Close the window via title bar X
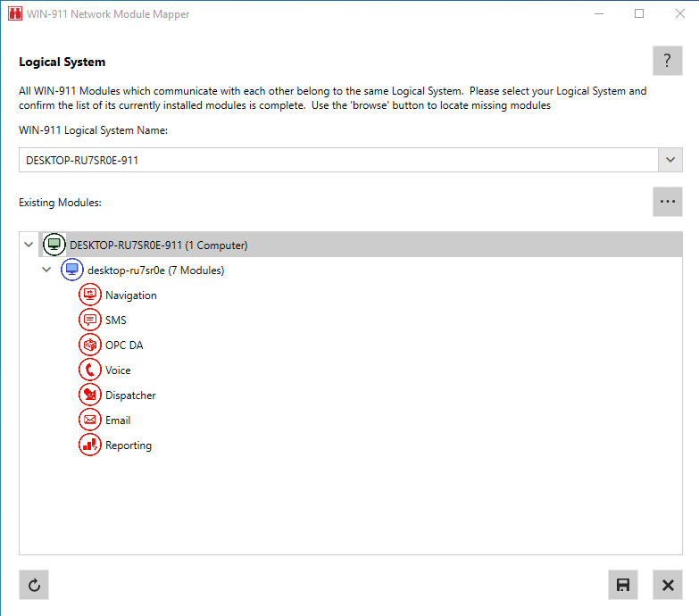 680,13
